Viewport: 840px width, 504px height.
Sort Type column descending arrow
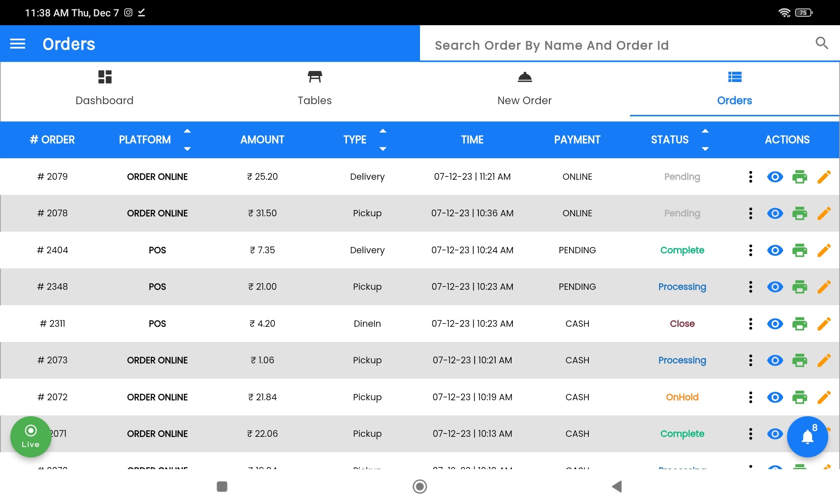point(383,149)
